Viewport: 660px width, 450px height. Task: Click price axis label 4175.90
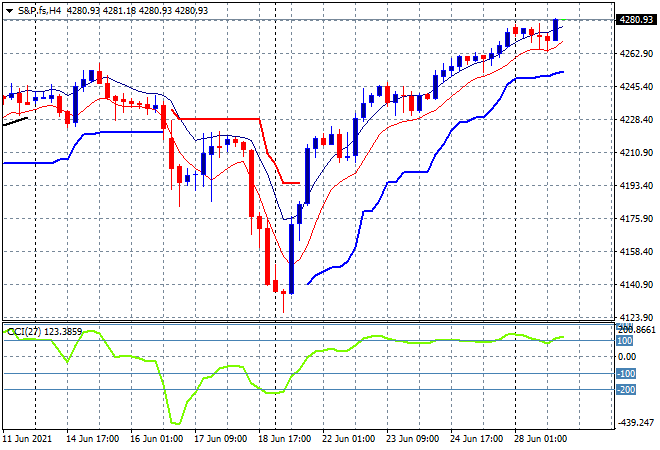click(636, 218)
